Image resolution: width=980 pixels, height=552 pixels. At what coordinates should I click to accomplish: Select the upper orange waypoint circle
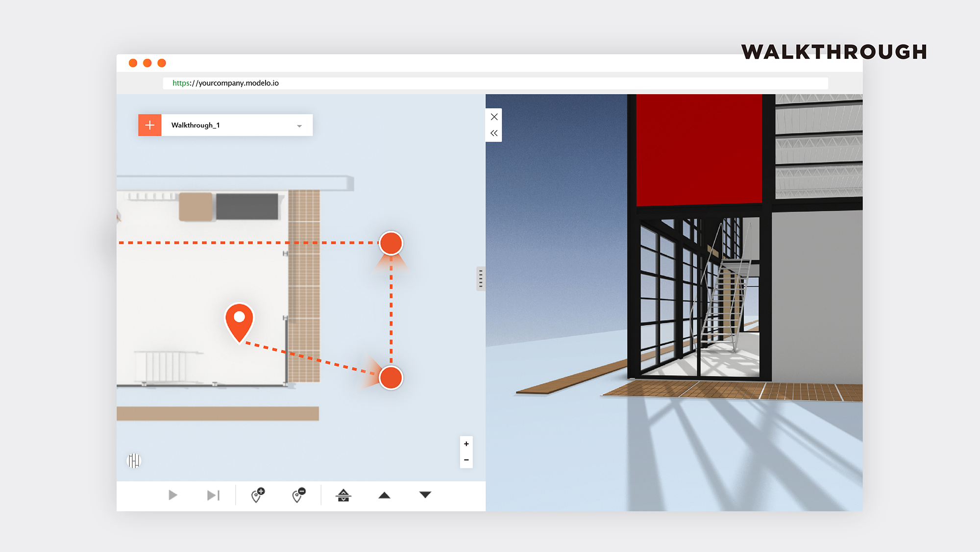(x=391, y=243)
